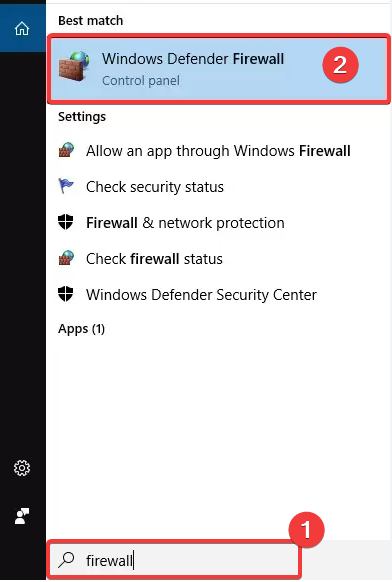The height and width of the screenshot is (582, 392).
Task: Click the magnifier search icon
Action: [x=66, y=560]
